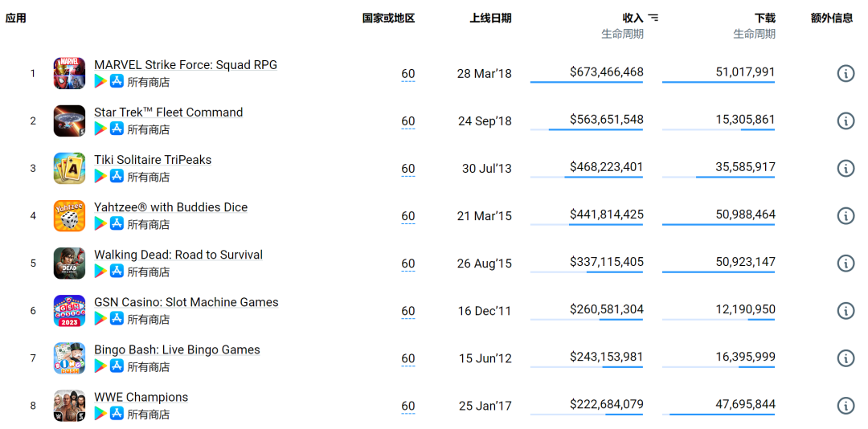Screen dimensions: 868x429
Task: Click country count 60 for WWE Champions
Action: [408, 407]
